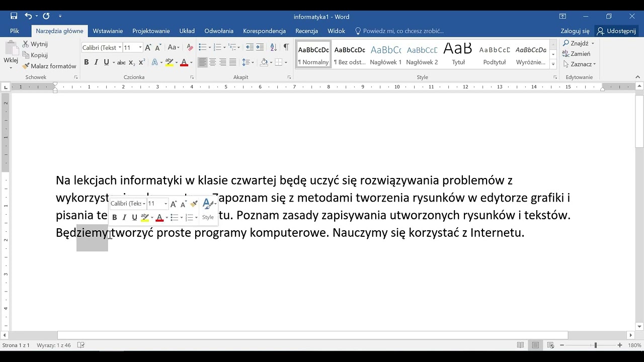Switch to Widok tab
Screen dimensions: 644x362
(336, 31)
